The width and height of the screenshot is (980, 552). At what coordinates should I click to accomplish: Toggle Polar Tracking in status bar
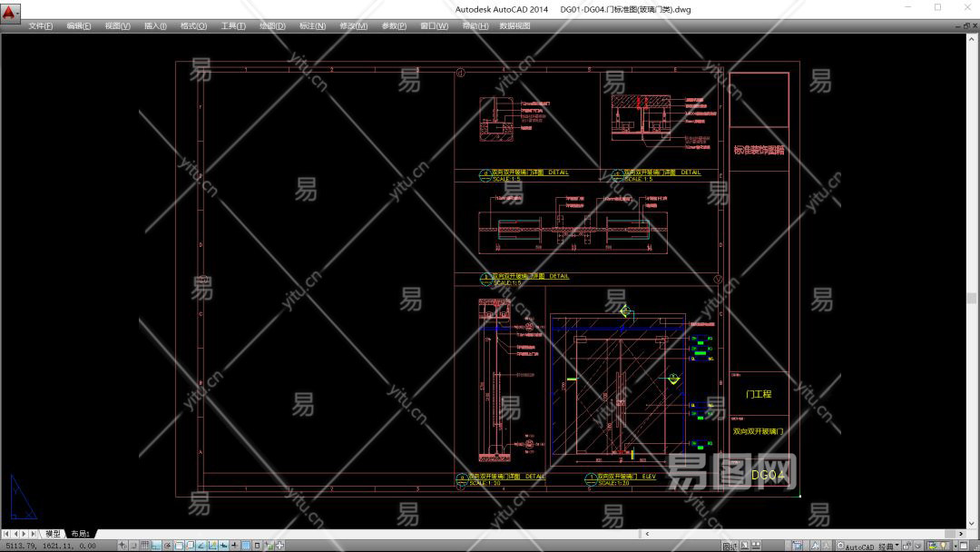[x=168, y=546]
